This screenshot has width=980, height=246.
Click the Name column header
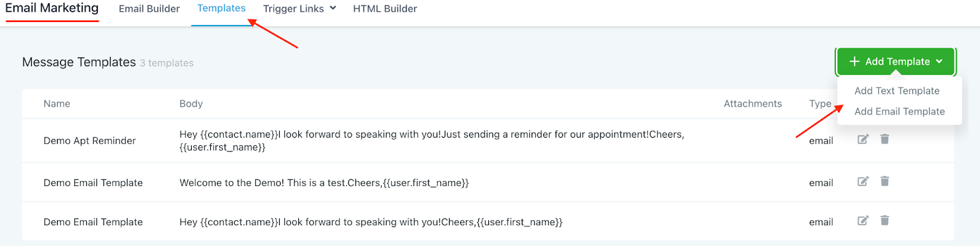click(x=57, y=104)
